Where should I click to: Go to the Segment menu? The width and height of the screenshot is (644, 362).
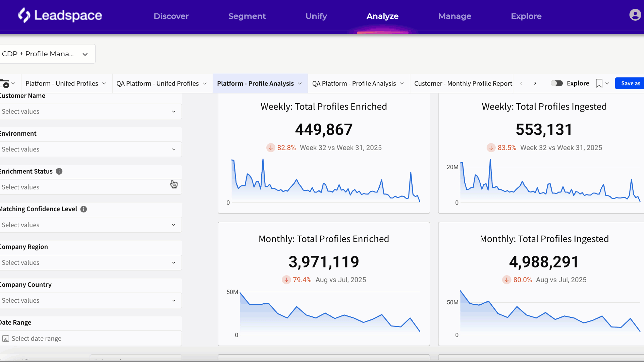pos(247,16)
